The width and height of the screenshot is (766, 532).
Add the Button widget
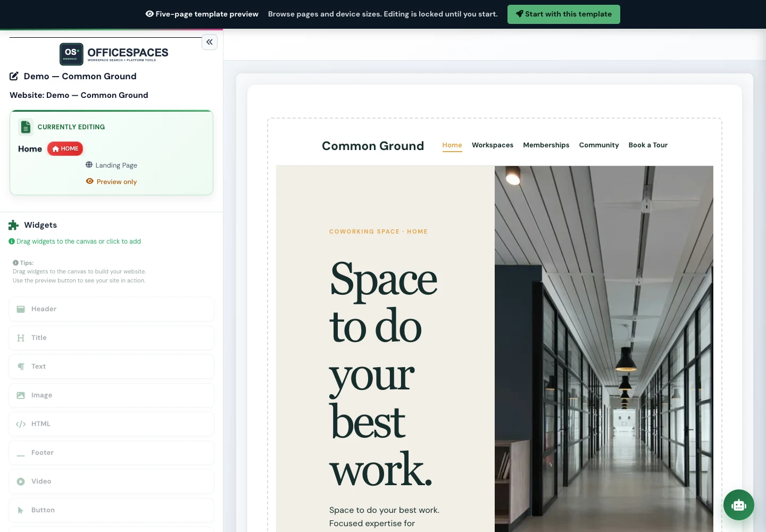[111, 510]
